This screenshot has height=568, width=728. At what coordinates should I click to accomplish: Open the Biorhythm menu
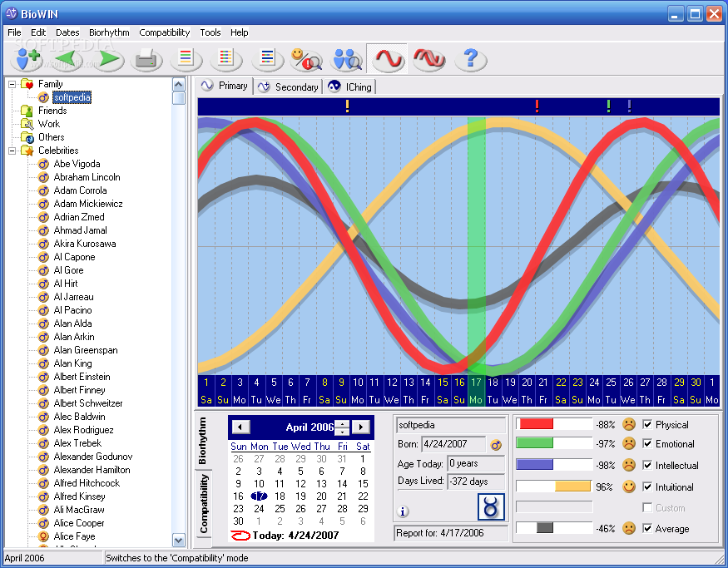pos(109,32)
